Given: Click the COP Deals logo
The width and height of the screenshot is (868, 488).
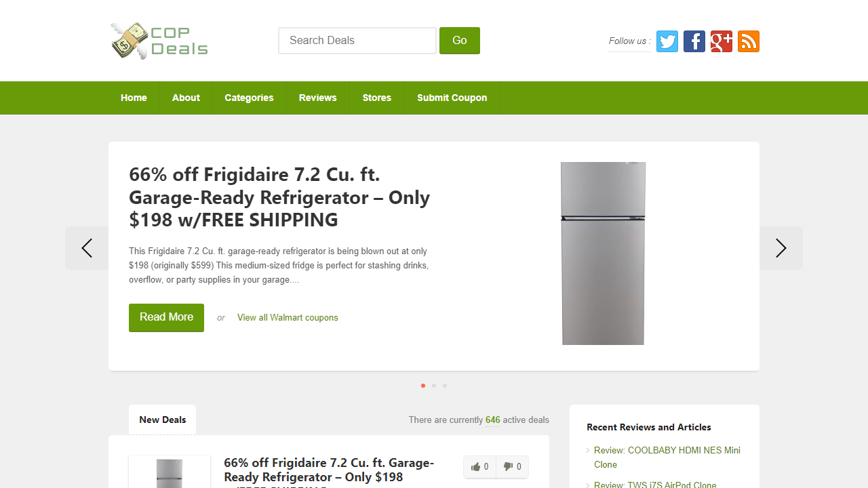Looking at the screenshot, I should click(159, 41).
